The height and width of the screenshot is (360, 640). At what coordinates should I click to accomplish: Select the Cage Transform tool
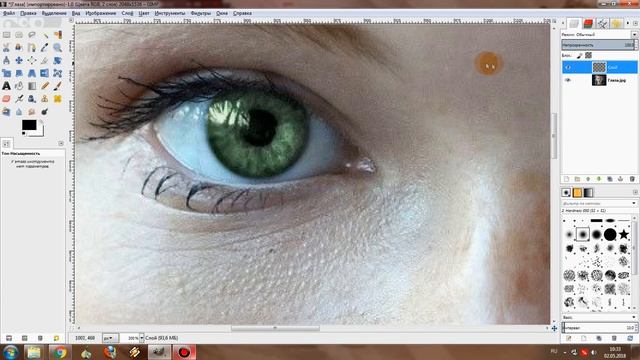coord(58,73)
